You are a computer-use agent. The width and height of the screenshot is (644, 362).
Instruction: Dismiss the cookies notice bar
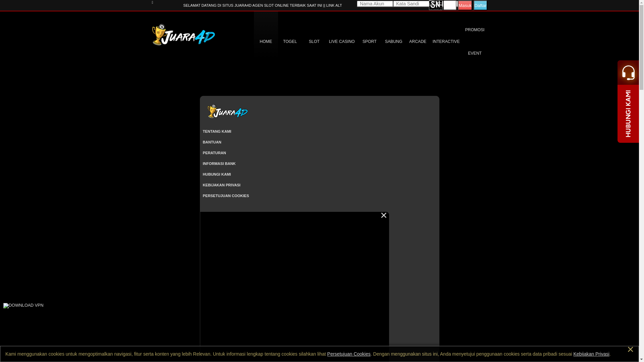tap(630, 350)
